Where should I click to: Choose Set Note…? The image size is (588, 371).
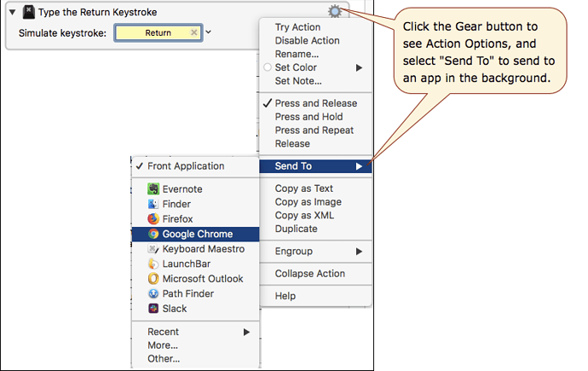click(315, 81)
